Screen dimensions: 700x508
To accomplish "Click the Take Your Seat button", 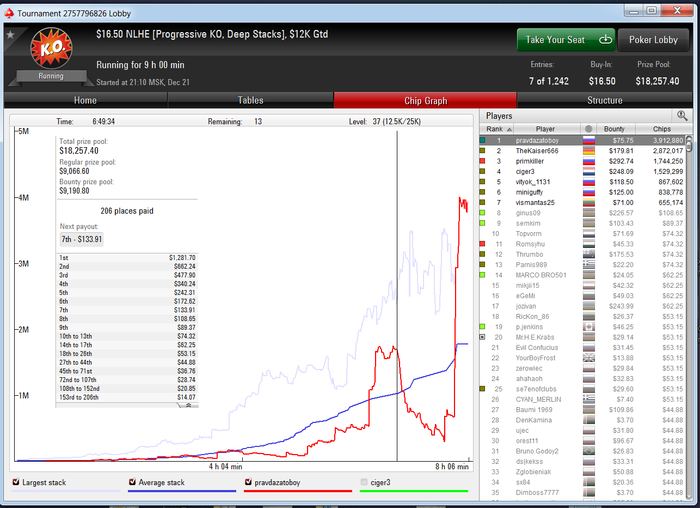I will 566,40.
